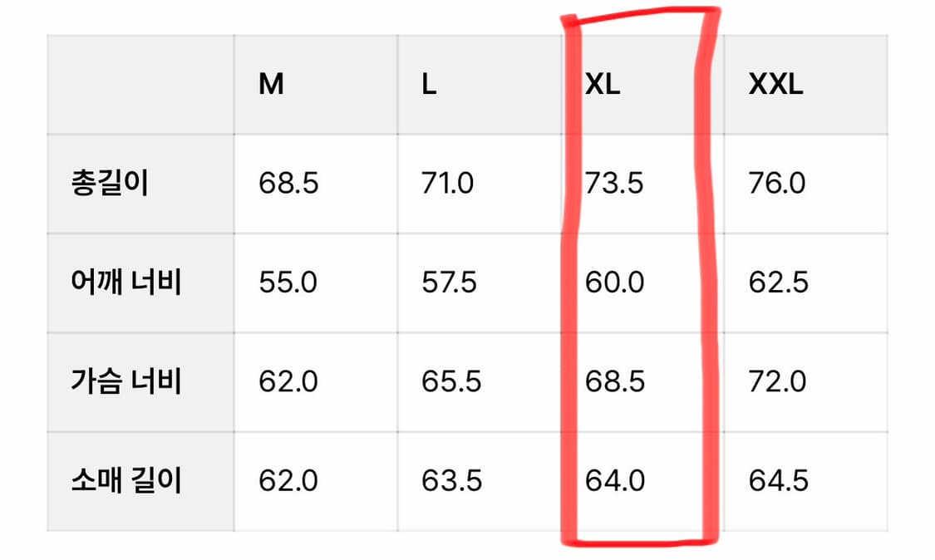The height and width of the screenshot is (560, 935).
Task: Select the 62.5 shoulder width cell
Action: pos(779,282)
